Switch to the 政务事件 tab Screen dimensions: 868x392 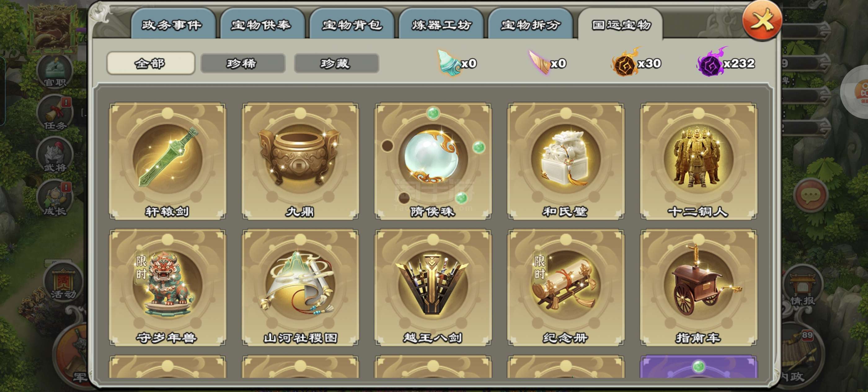pos(173,24)
